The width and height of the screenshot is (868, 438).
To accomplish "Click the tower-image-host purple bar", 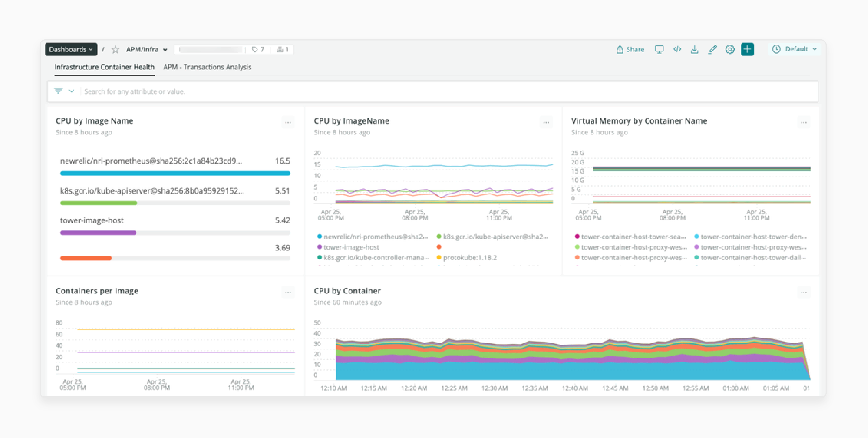I will [98, 232].
